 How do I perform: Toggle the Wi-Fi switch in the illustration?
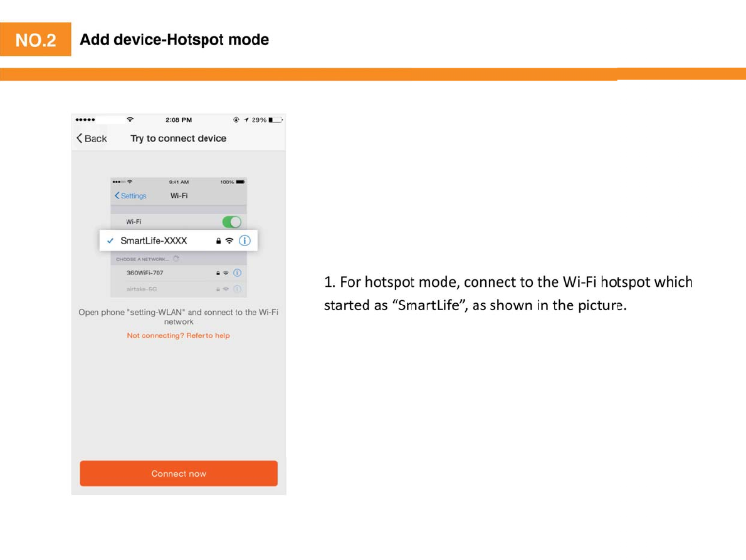pos(232,222)
